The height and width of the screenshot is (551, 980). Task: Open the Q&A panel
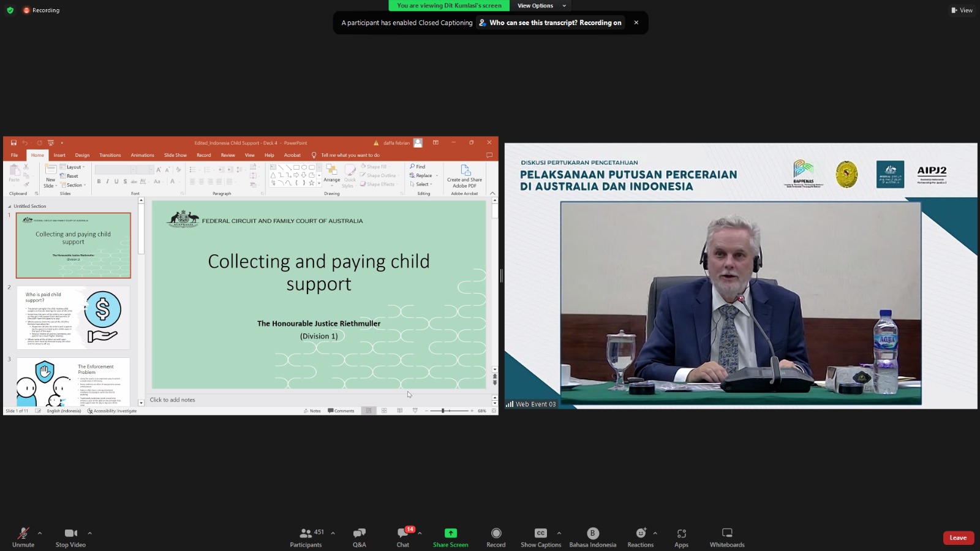[359, 537]
